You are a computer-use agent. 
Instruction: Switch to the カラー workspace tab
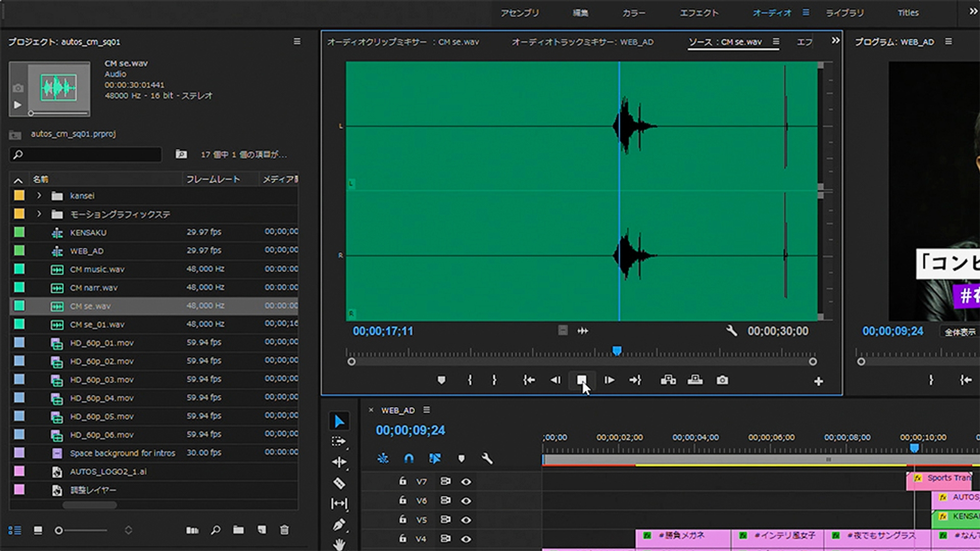pyautogui.click(x=633, y=13)
